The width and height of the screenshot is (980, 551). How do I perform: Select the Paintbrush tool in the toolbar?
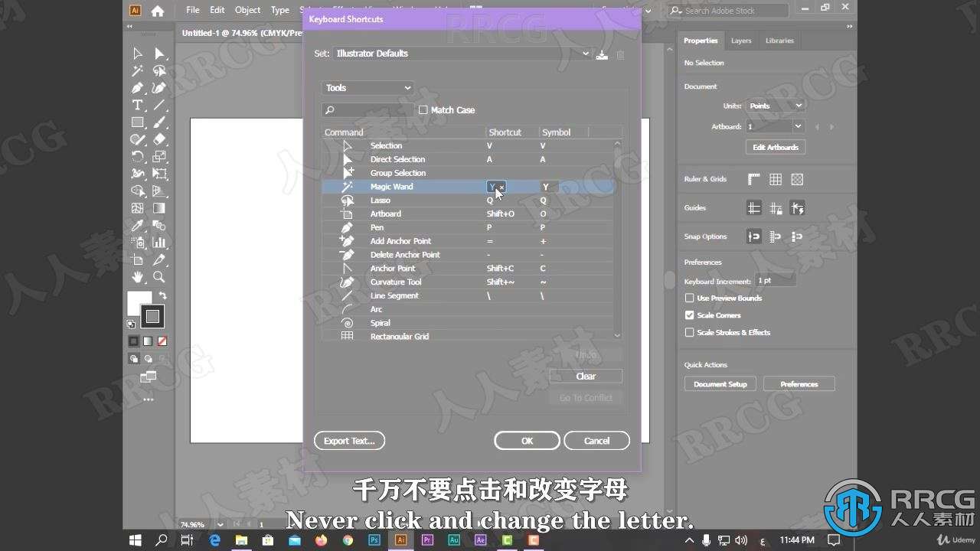(159, 122)
